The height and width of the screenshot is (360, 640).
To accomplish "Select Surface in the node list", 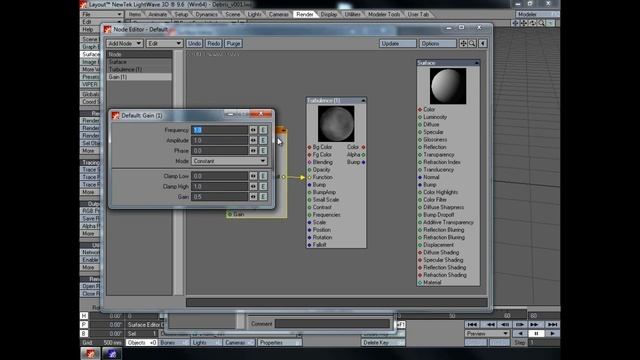I will [139, 62].
